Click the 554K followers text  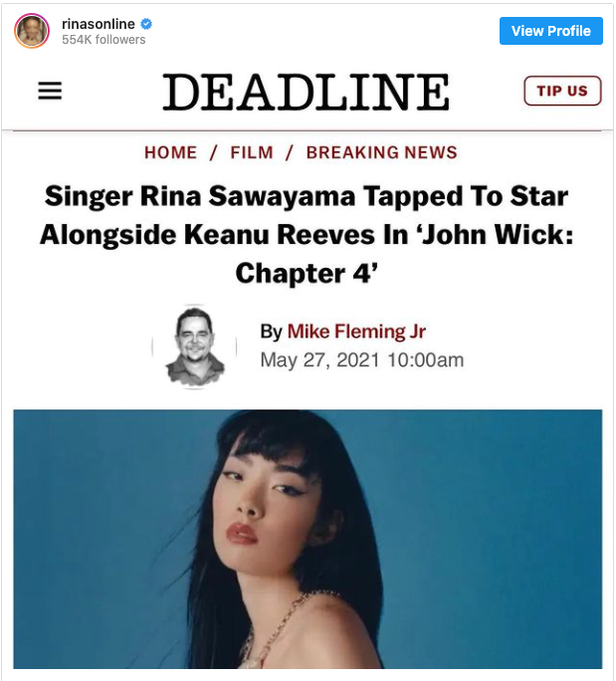point(103,40)
